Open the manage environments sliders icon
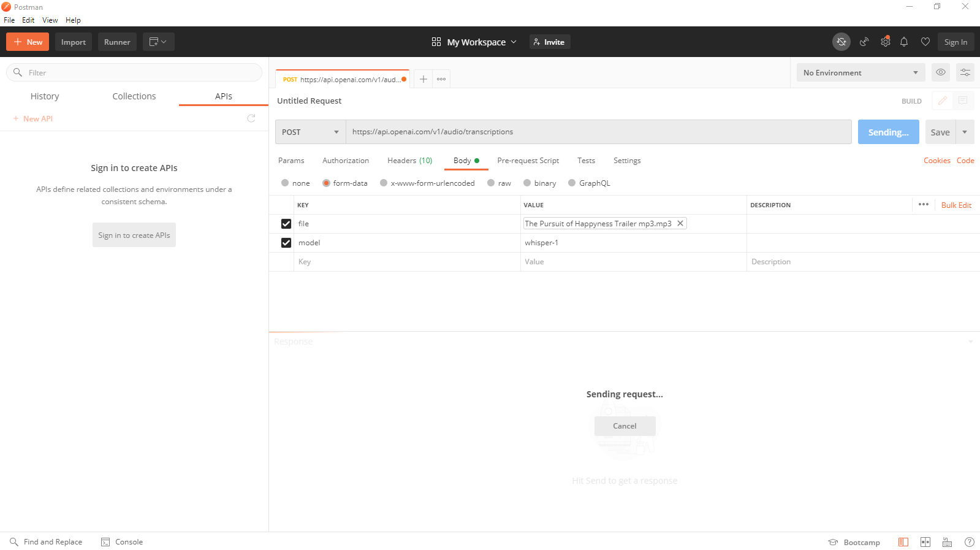The width and height of the screenshot is (980, 550). pyautogui.click(x=965, y=72)
